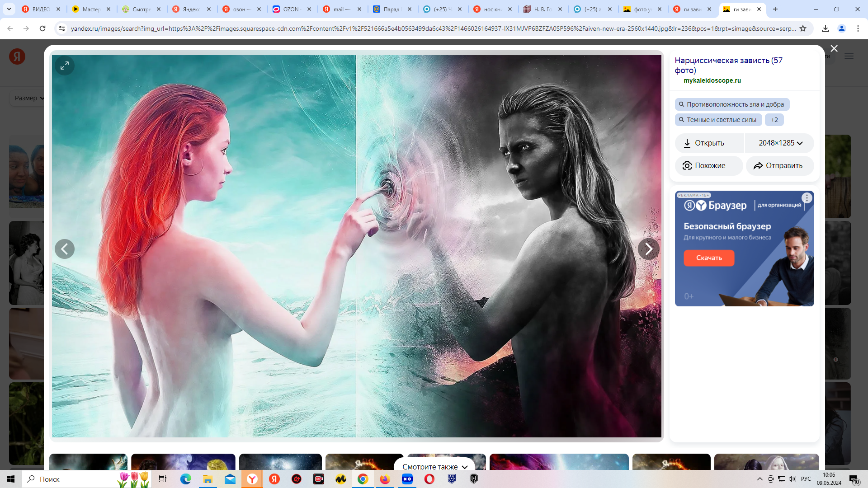Switch to the Парад tab
Screen dimensions: 868x488
coord(393,9)
